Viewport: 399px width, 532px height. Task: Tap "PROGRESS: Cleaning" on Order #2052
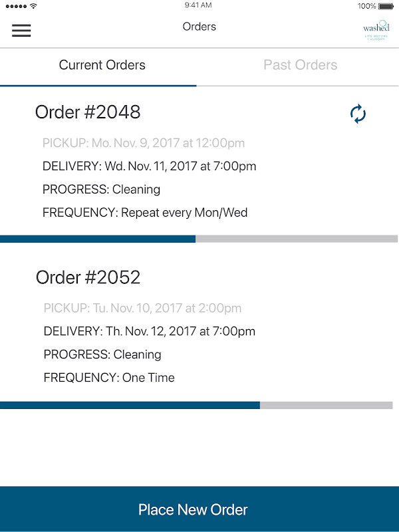coord(102,354)
